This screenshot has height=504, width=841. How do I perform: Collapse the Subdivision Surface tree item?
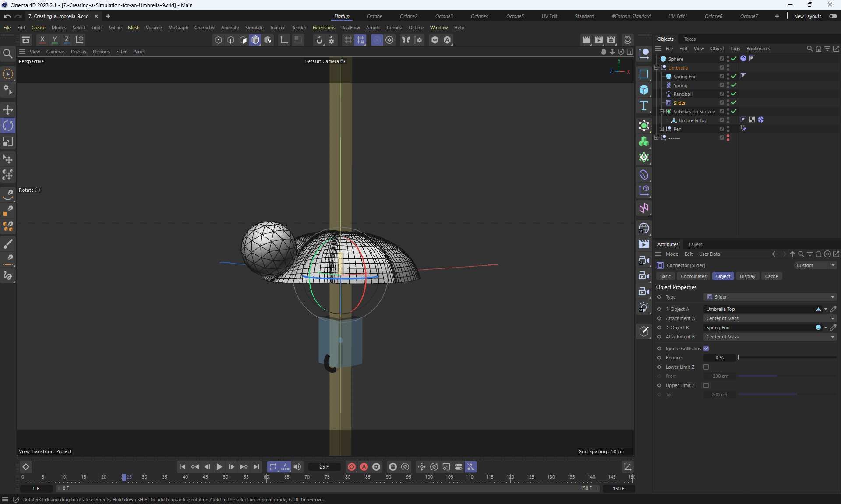(x=661, y=112)
